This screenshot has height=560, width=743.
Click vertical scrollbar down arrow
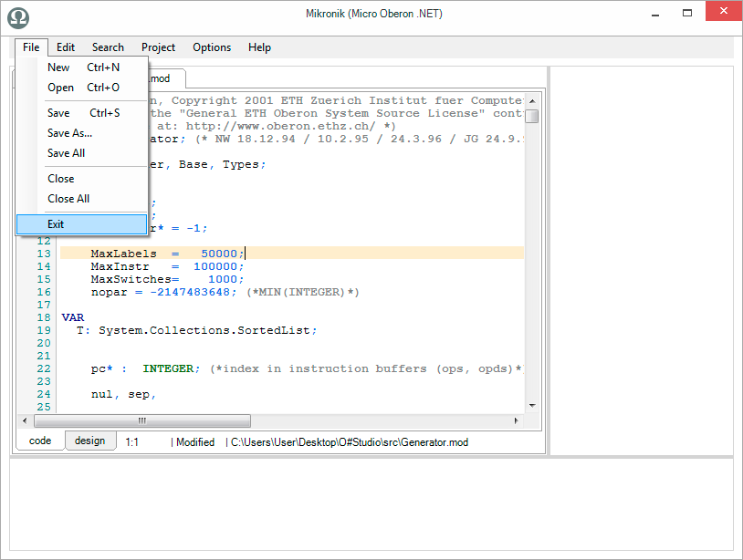(532, 406)
